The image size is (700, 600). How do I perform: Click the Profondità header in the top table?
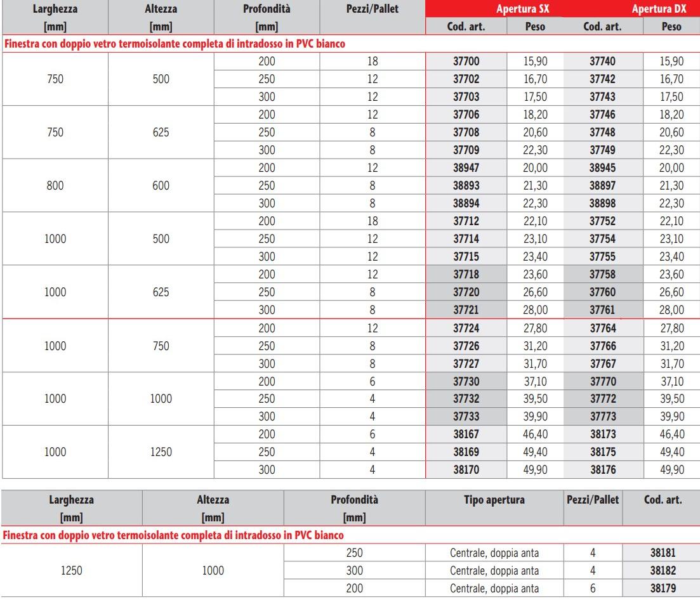pos(267,10)
